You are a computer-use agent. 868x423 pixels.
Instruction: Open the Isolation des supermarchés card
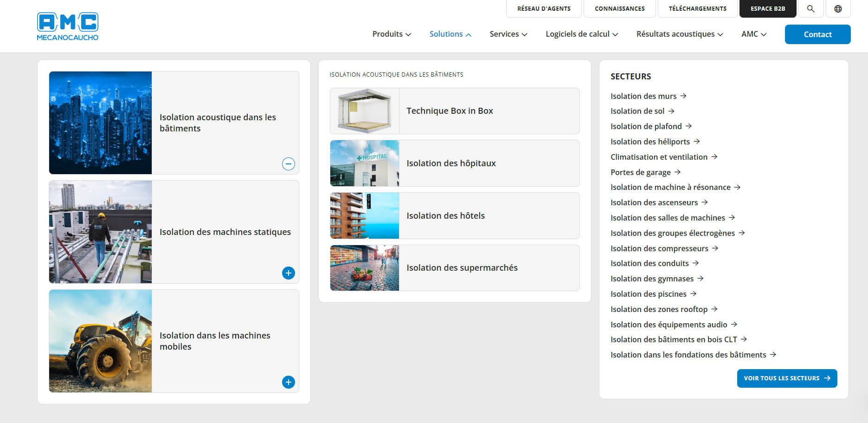point(455,268)
